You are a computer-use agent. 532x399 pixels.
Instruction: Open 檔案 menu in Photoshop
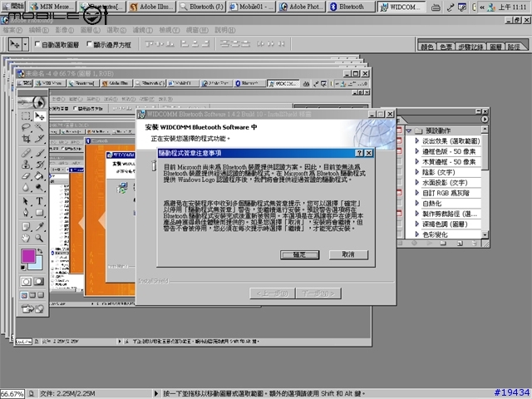[x=13, y=30]
